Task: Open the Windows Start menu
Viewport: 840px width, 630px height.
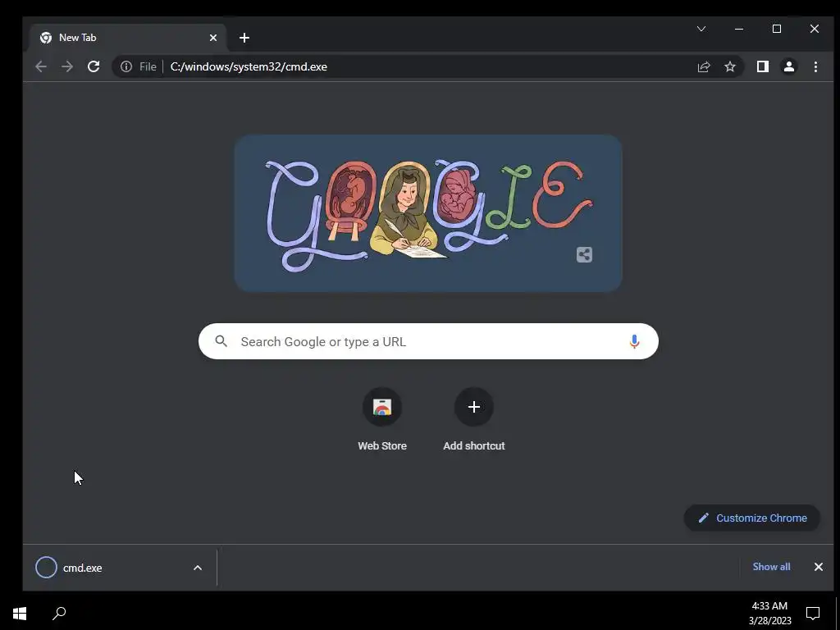Action: (20, 613)
